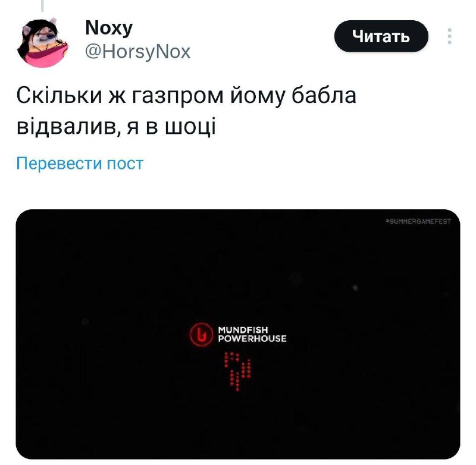Translate the post via Перевести пост
Image resolution: width=476 pixels, height=465 pixels.
(80, 164)
